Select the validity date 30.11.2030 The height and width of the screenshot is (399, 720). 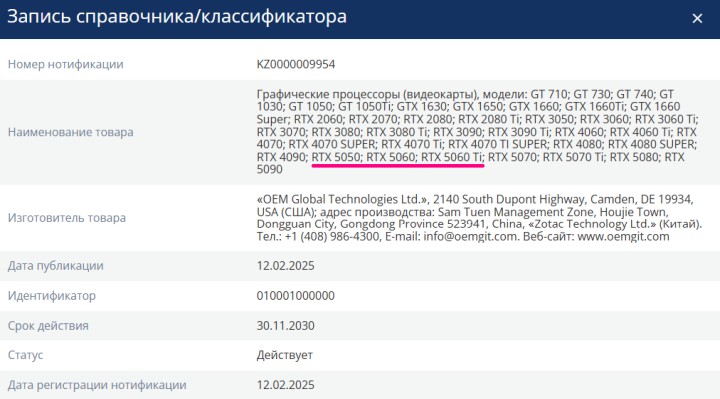[286, 326]
